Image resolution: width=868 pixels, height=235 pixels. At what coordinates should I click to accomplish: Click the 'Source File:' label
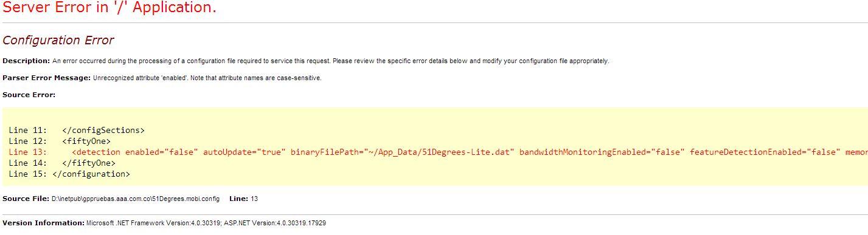coord(26,199)
